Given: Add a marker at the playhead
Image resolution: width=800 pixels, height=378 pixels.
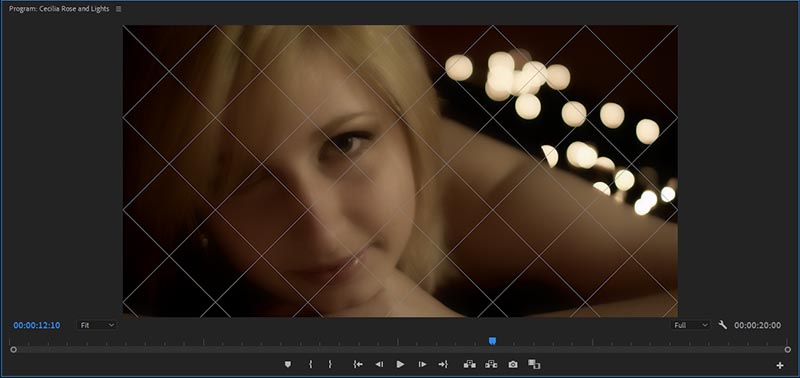Looking at the screenshot, I should click(x=288, y=364).
